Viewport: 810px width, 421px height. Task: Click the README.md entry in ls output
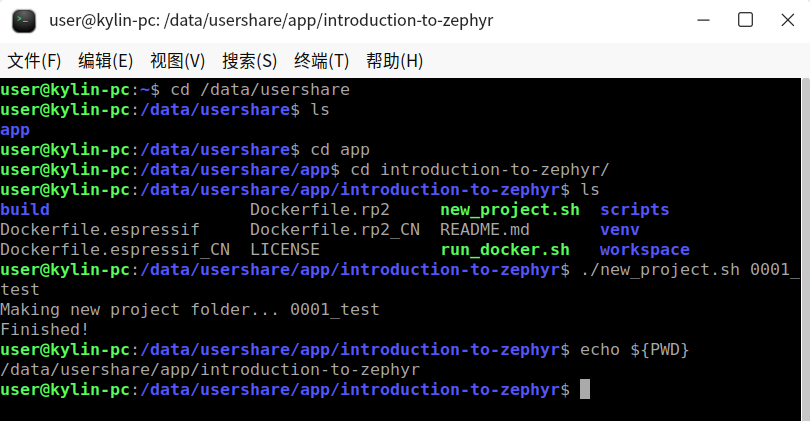coord(485,229)
